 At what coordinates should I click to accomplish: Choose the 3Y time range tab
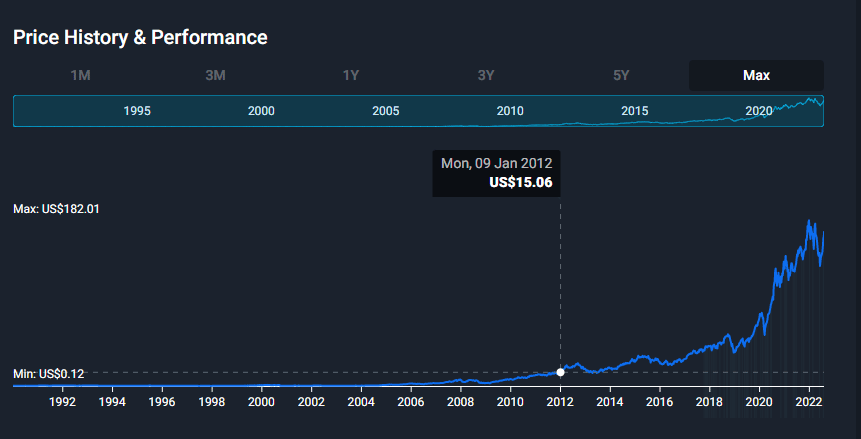[486, 75]
